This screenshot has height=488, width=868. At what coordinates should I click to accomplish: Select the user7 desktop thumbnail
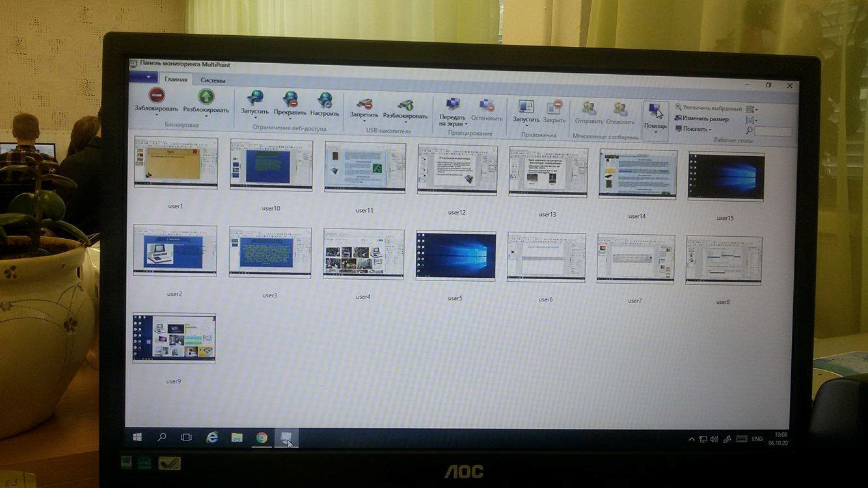(636, 259)
